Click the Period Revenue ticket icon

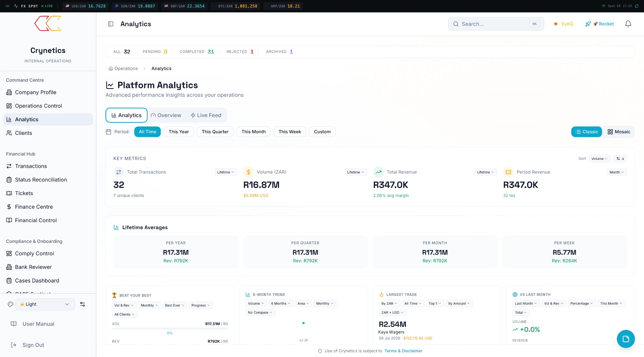(508, 172)
